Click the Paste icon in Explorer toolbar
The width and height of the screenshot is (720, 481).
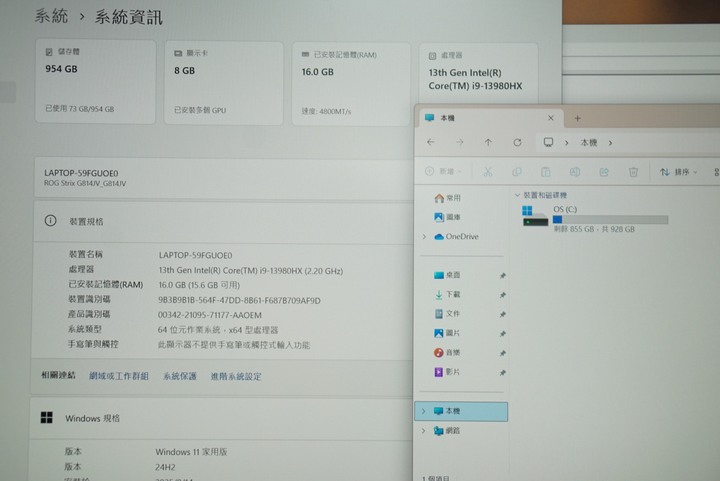click(546, 172)
